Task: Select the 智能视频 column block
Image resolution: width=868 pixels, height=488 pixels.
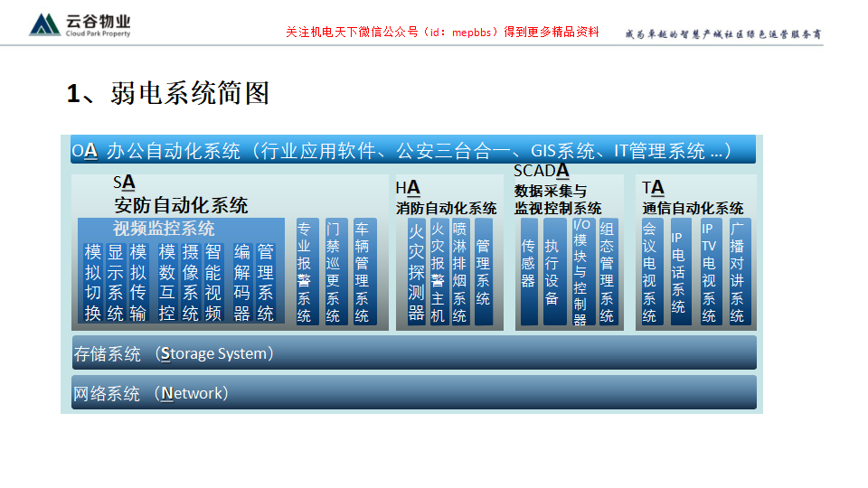Action: (x=213, y=281)
